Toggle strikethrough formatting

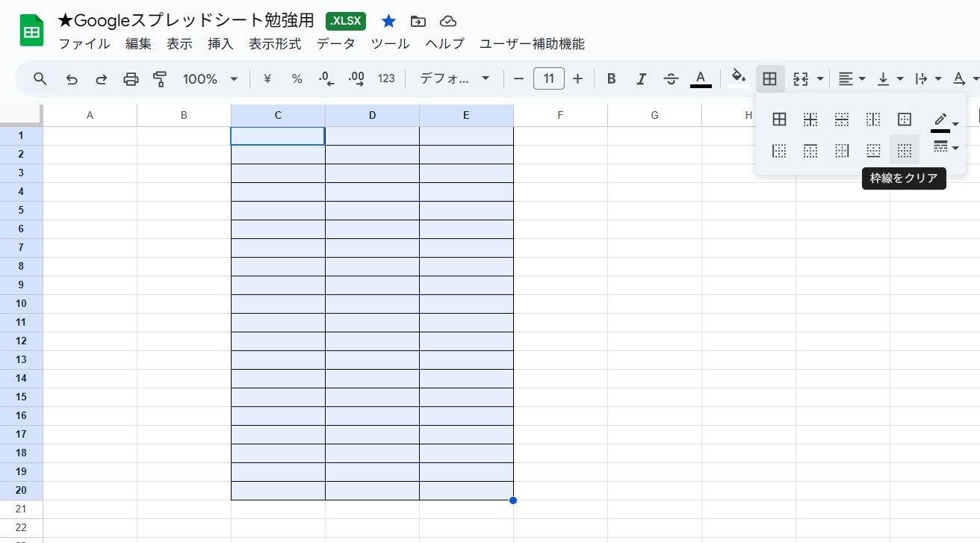pyautogui.click(x=671, y=79)
